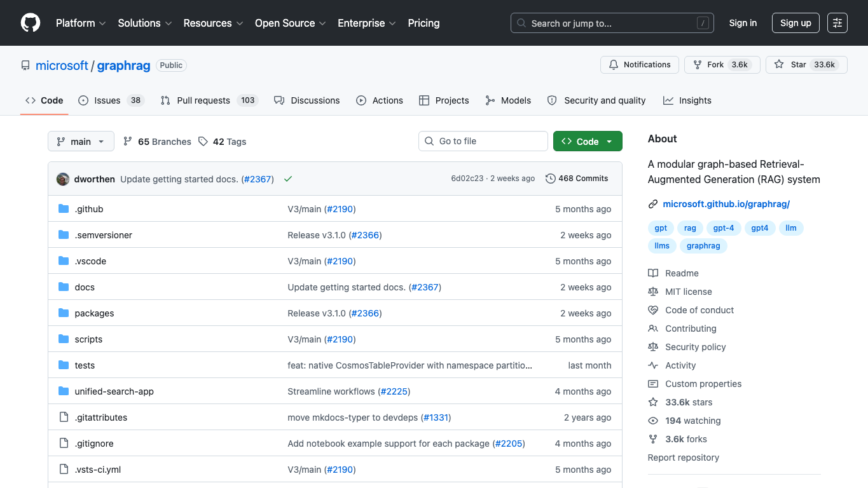This screenshot has height=488, width=868.
Task: Click the tag icon beside 42 Tags
Action: tap(203, 141)
